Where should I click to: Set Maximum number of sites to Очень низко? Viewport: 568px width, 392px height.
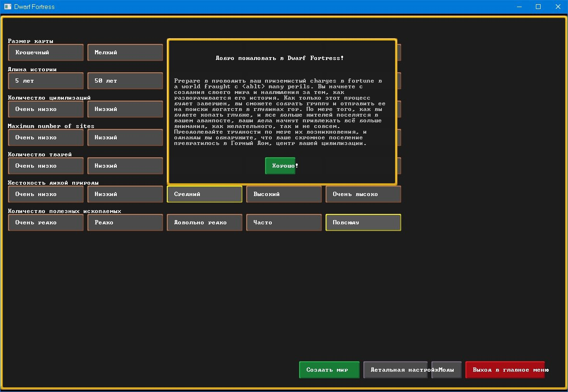point(46,137)
